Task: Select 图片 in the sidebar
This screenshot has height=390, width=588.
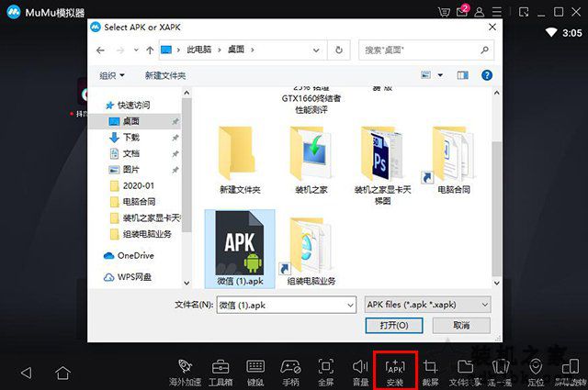Action: 130,170
